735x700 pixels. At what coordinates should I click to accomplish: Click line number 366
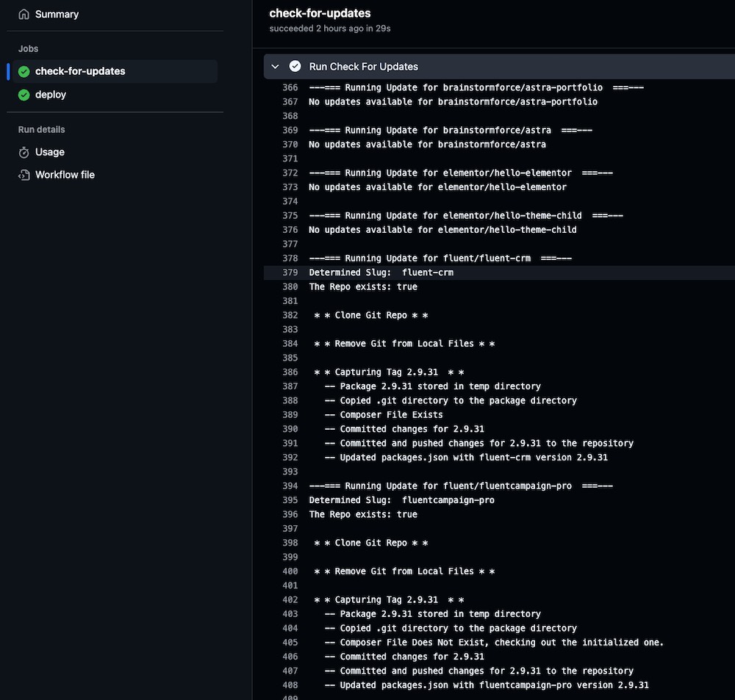pyautogui.click(x=290, y=87)
